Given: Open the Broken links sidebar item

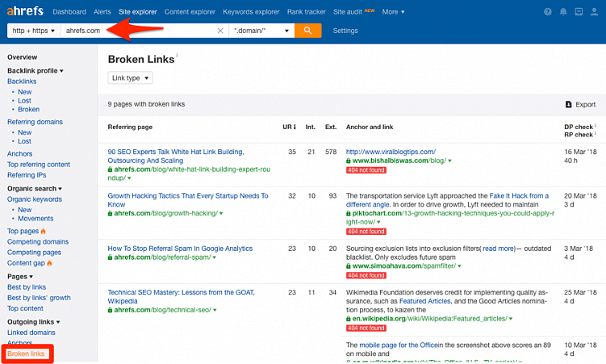Looking at the screenshot, I should [x=26, y=354].
